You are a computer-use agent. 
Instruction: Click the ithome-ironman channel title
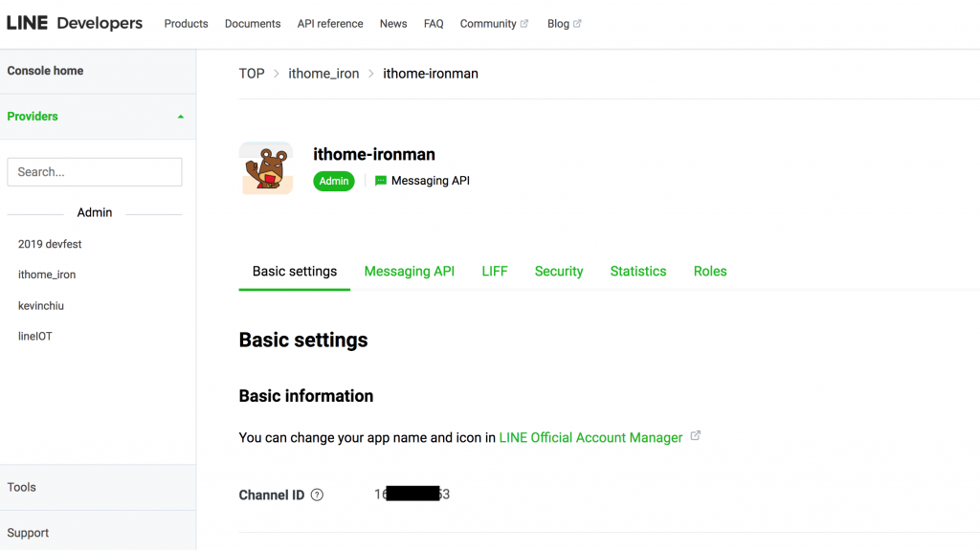point(374,154)
